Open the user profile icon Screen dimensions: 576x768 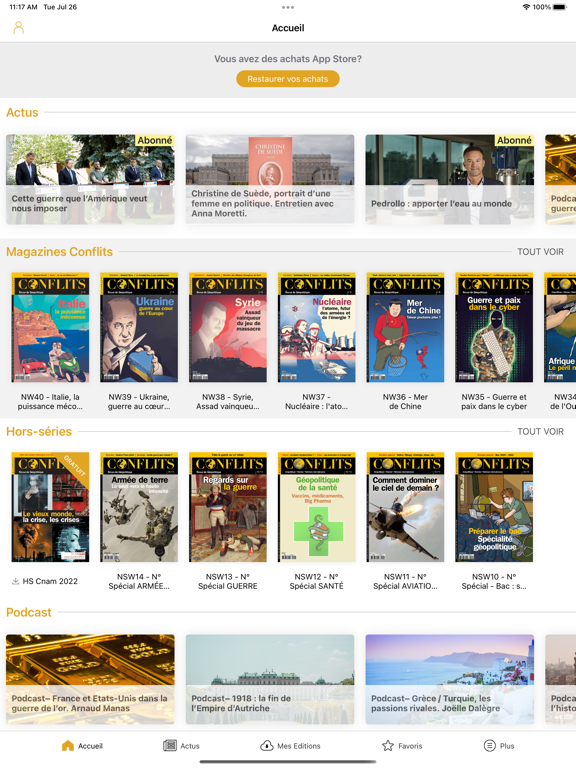(x=19, y=27)
